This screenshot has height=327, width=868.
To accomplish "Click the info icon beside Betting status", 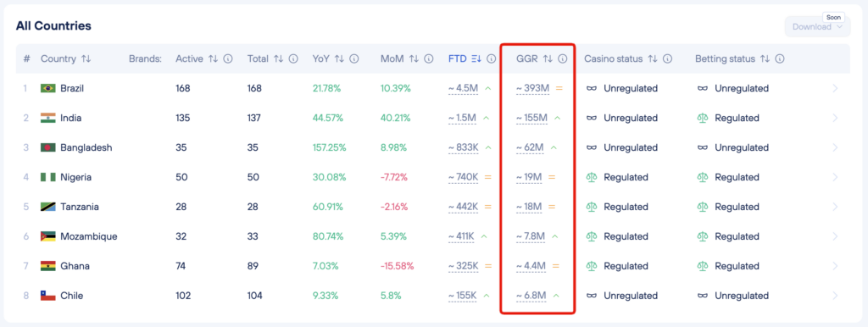I will point(780,58).
